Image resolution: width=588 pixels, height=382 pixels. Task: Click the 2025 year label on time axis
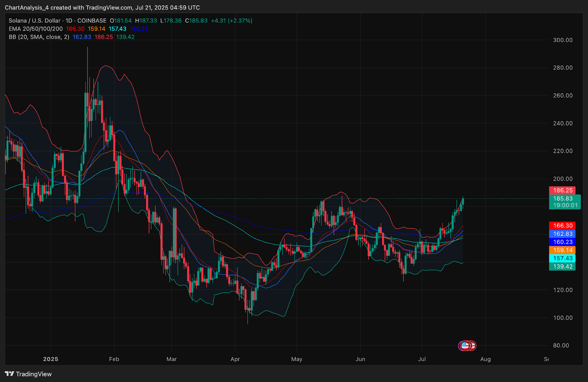[51, 359]
